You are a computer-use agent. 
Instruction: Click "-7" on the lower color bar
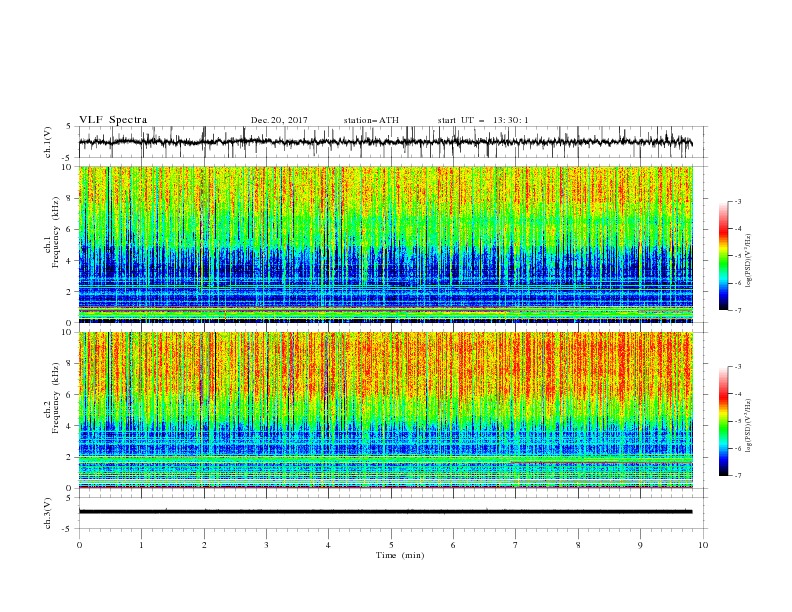[738, 476]
